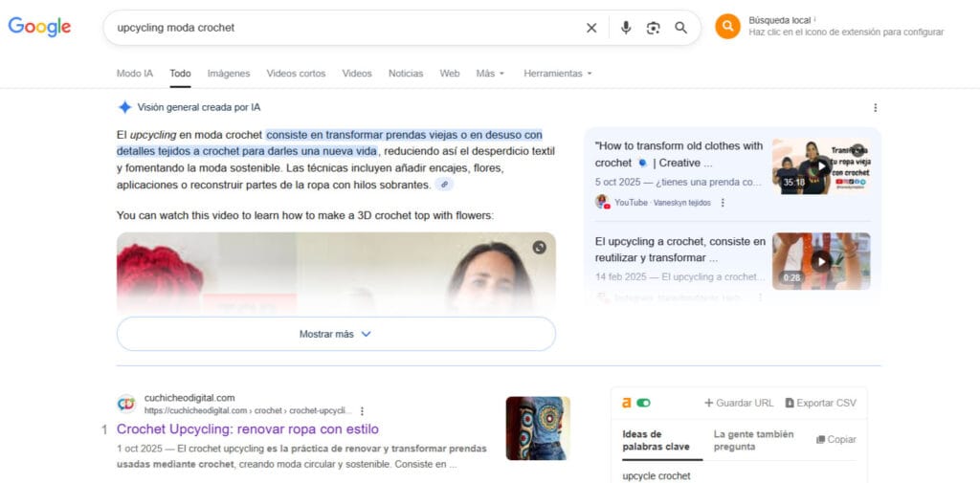Play the 0:28 crochet video thumbnail

pos(820,261)
